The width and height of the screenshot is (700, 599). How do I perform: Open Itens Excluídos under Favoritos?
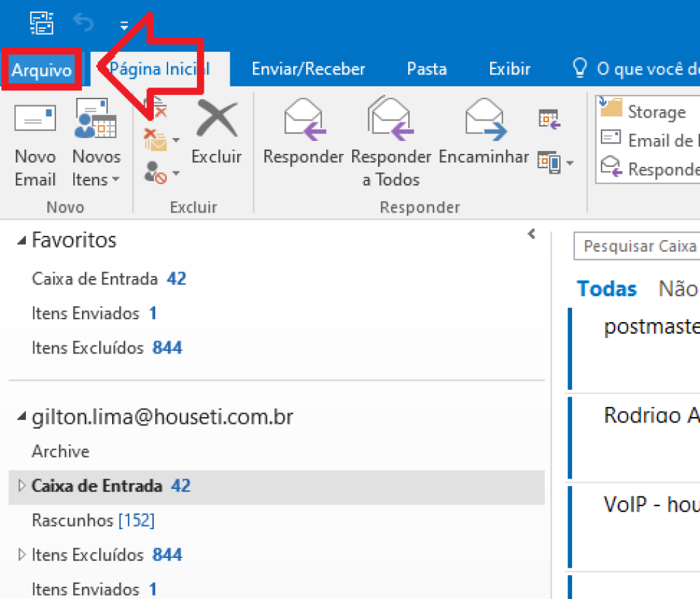(x=107, y=347)
